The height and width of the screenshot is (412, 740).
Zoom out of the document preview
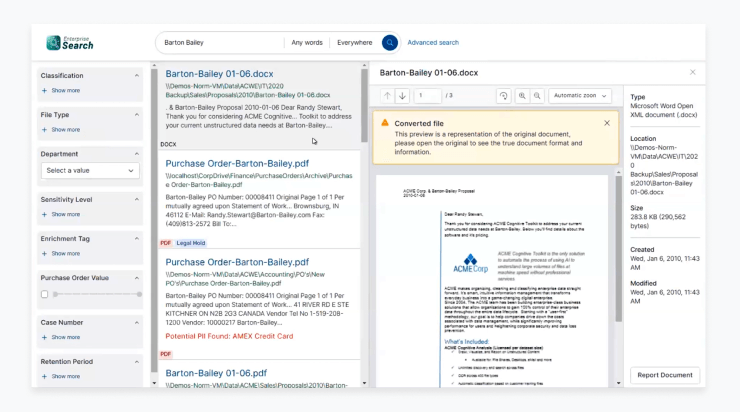[537, 96]
